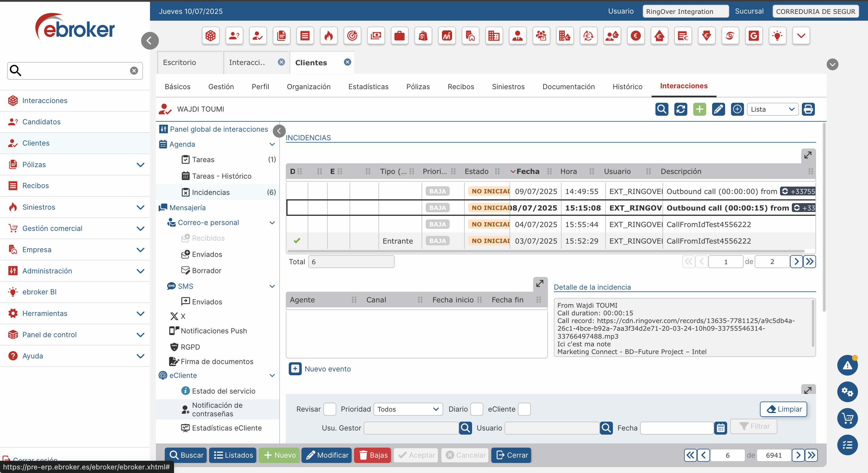868x473 pixels.
Task: Click the Candidatos toolbar icon with question mark
Action: point(234,35)
